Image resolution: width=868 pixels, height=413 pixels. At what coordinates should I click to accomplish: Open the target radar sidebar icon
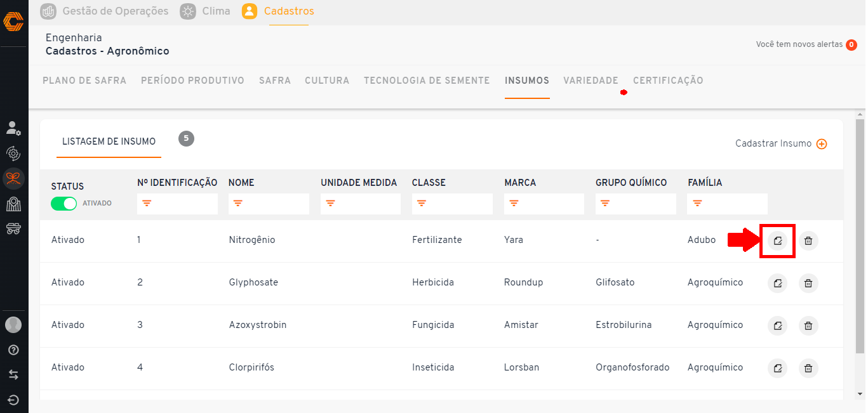[13, 153]
